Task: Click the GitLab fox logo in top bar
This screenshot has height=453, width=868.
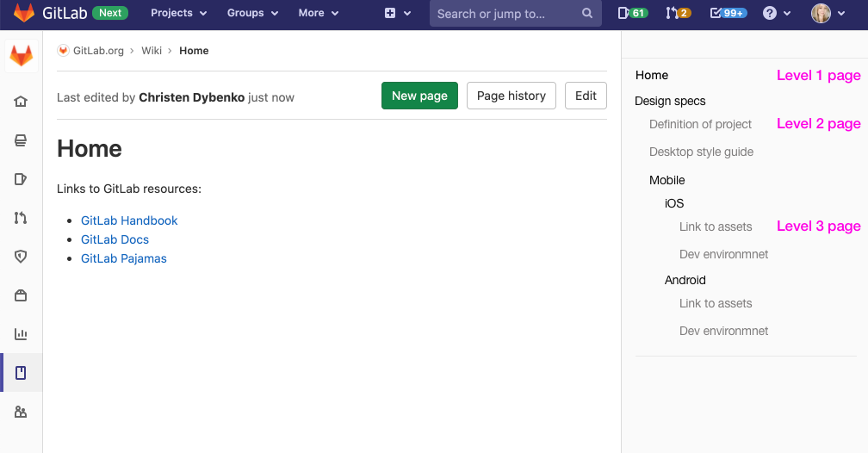Action: point(24,12)
